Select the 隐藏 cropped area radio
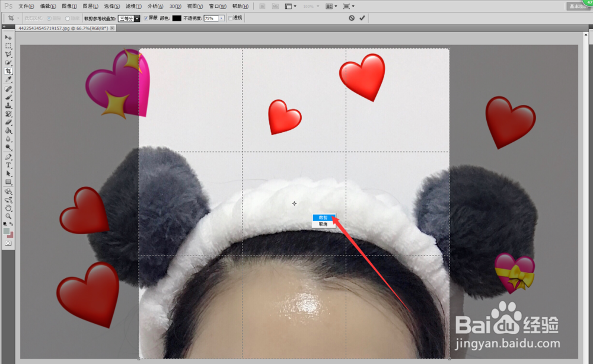 pyautogui.click(x=68, y=18)
